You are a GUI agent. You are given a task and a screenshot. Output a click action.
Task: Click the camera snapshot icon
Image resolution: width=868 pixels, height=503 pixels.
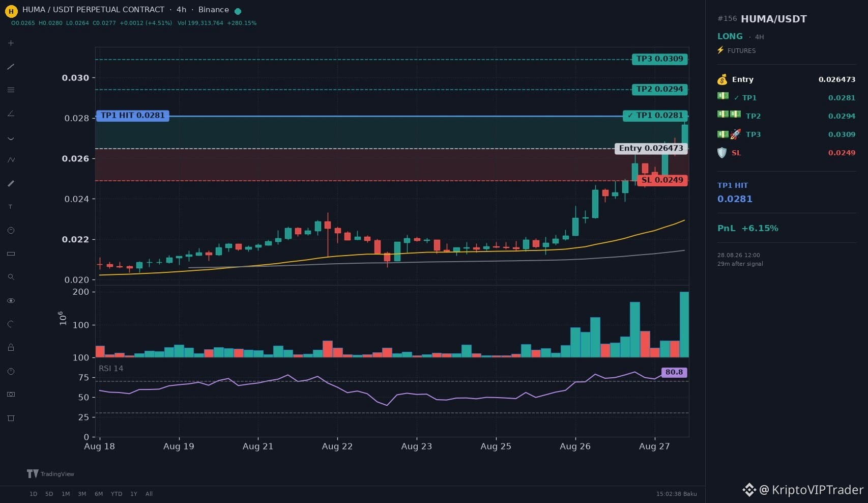click(11, 395)
